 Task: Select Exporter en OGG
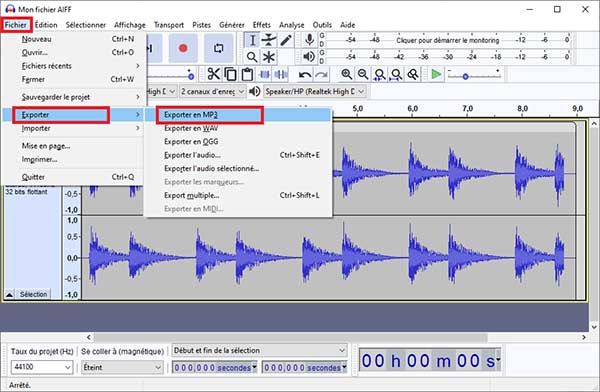click(238, 142)
